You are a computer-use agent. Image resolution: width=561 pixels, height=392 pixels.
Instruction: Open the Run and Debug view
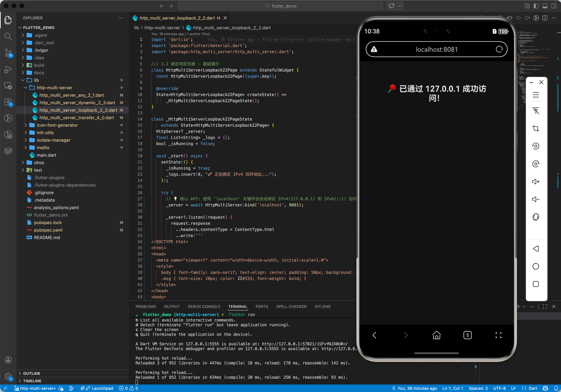[x=8, y=69]
